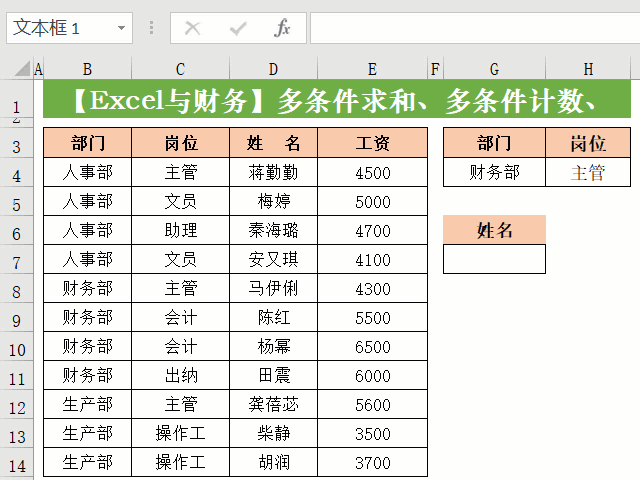Viewport: 640px width, 480px height.
Task: Select 财务部 cell in row 9
Action: point(87,317)
